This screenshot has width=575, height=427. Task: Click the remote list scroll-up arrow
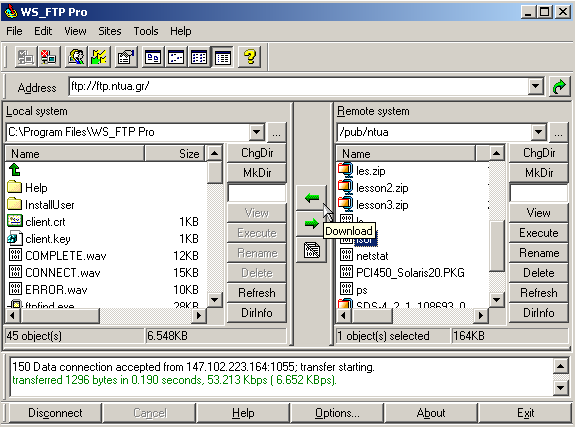point(496,153)
